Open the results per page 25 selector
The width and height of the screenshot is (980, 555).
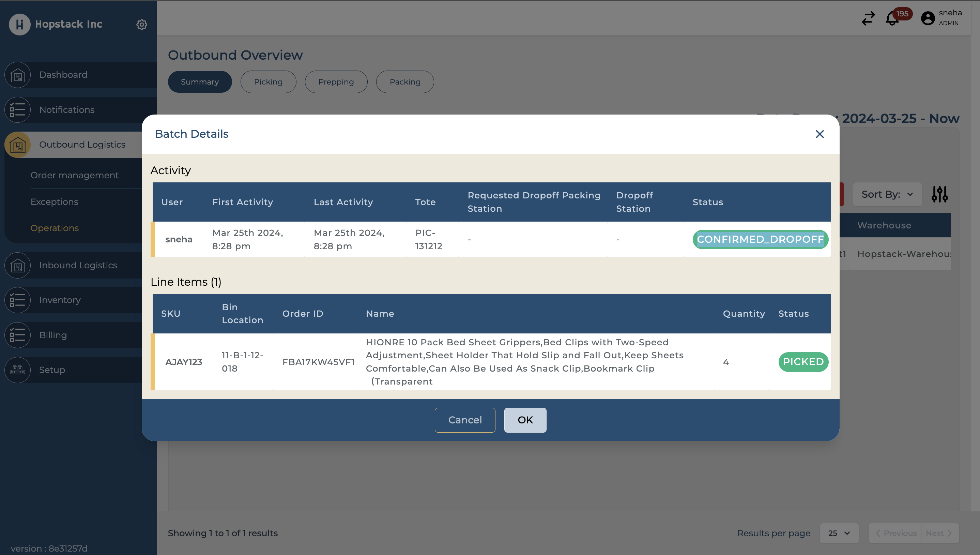point(839,533)
